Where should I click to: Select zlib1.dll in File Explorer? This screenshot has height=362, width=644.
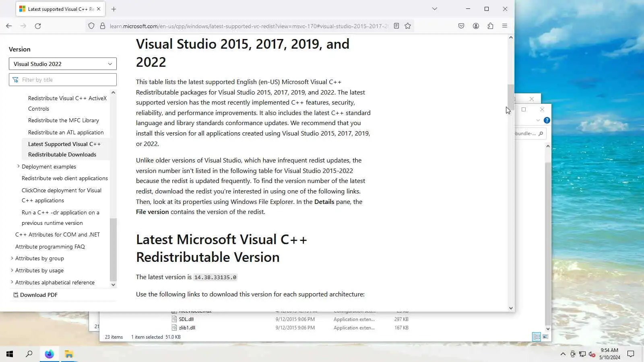187,328
